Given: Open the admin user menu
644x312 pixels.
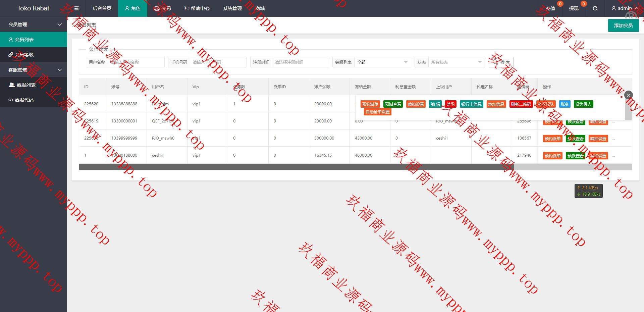Looking at the screenshot, I should point(624,8).
